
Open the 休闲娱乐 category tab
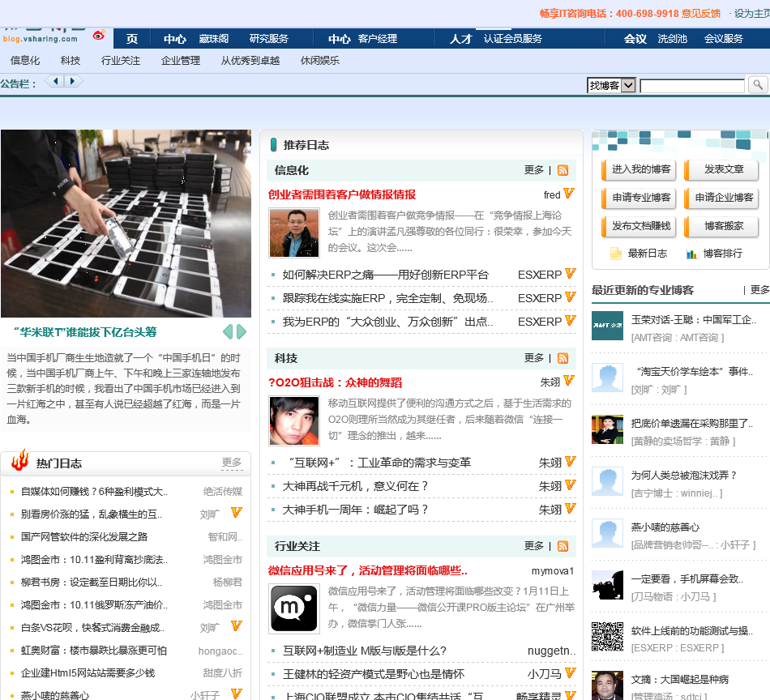[320, 60]
